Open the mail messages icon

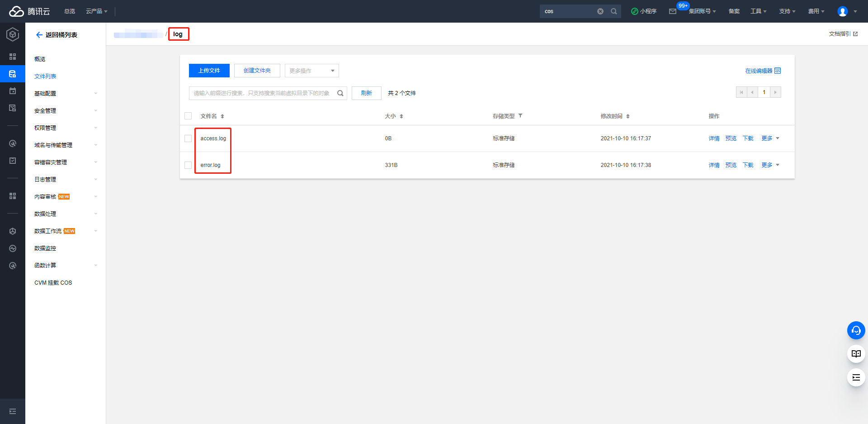pyautogui.click(x=673, y=11)
